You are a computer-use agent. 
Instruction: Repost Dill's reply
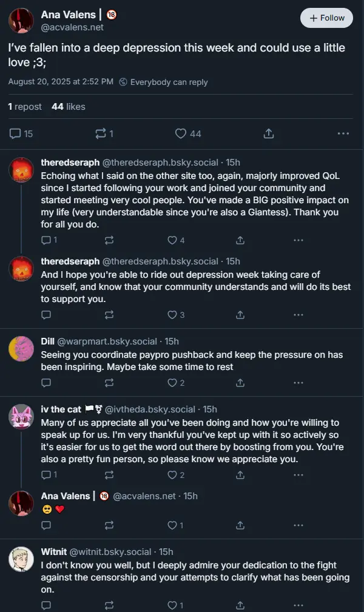(109, 383)
